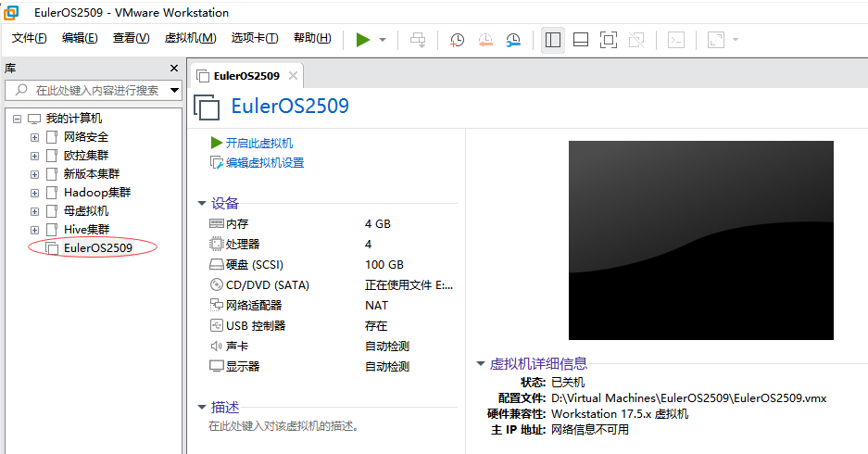The image size is (868, 454).
Task: Switch to the EulerOS2509 tab
Action: (x=246, y=76)
